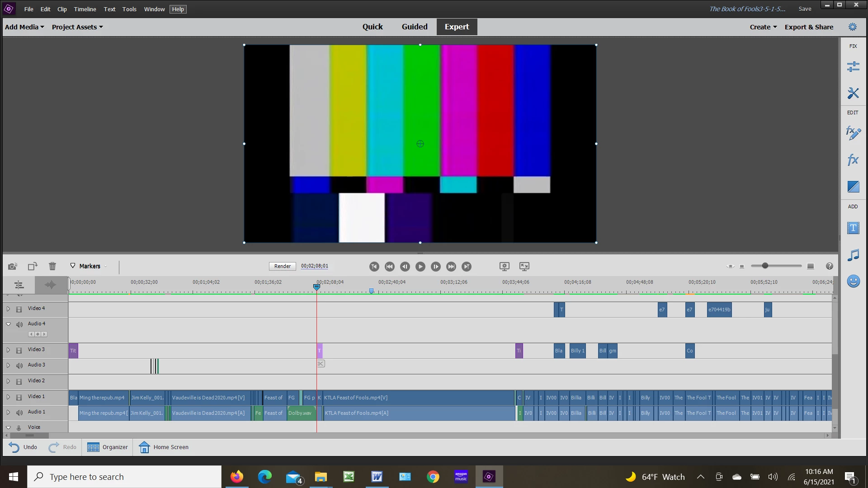
Task: Switch to the Guided tab
Action: click(x=414, y=27)
